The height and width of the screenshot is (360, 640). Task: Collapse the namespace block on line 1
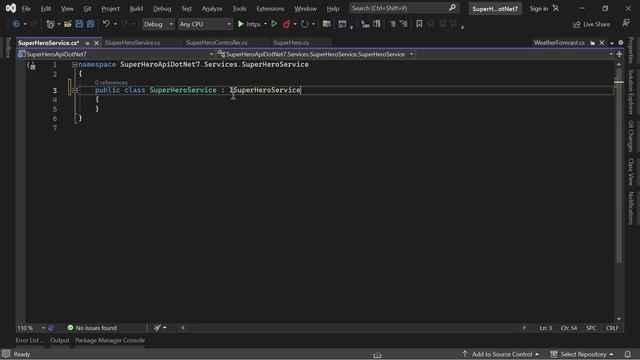[75, 64]
